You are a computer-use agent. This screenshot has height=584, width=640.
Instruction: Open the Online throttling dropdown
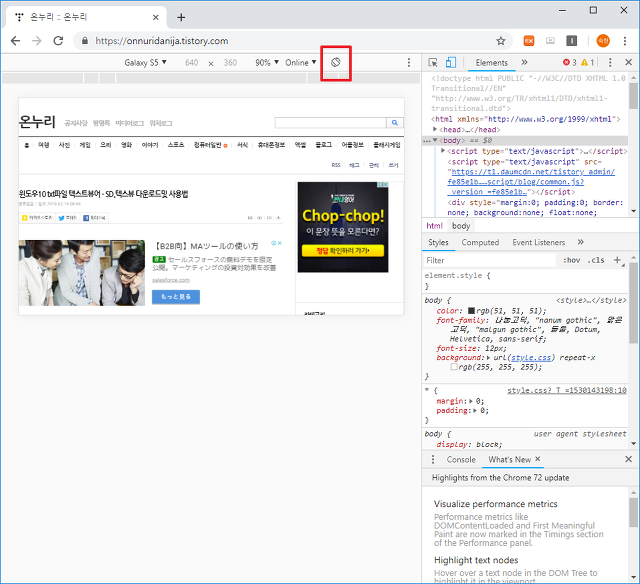301,62
